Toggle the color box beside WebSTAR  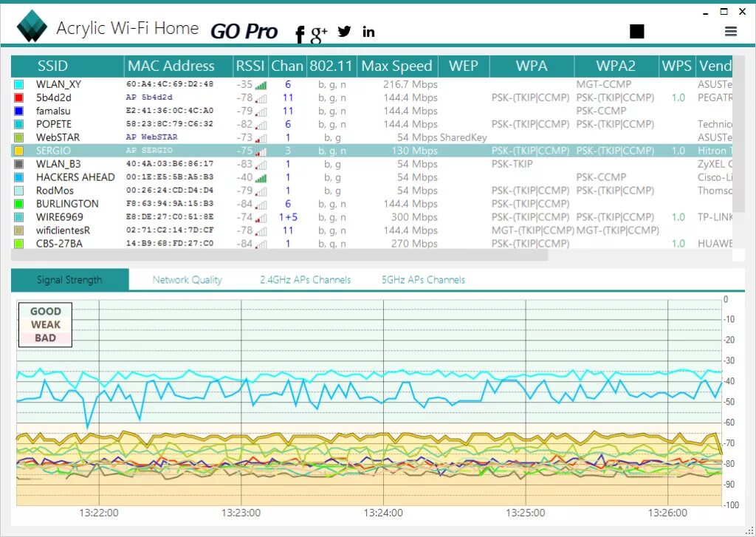[18, 137]
